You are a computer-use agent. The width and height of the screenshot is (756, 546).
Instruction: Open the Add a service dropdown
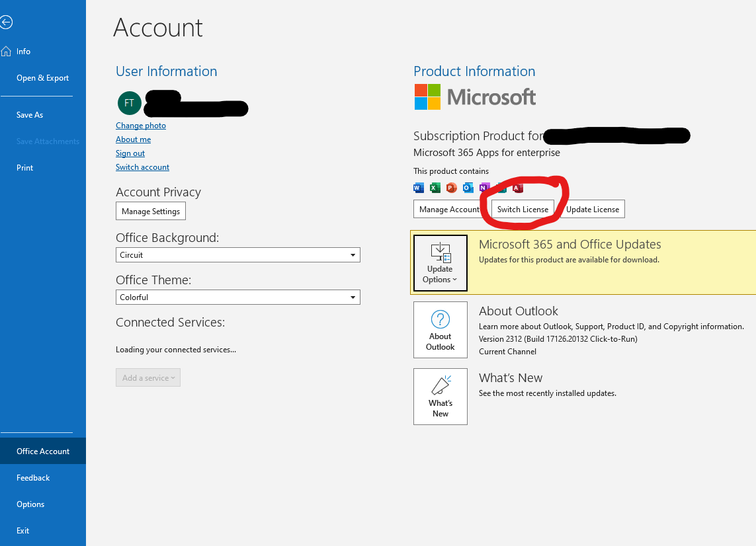click(148, 377)
